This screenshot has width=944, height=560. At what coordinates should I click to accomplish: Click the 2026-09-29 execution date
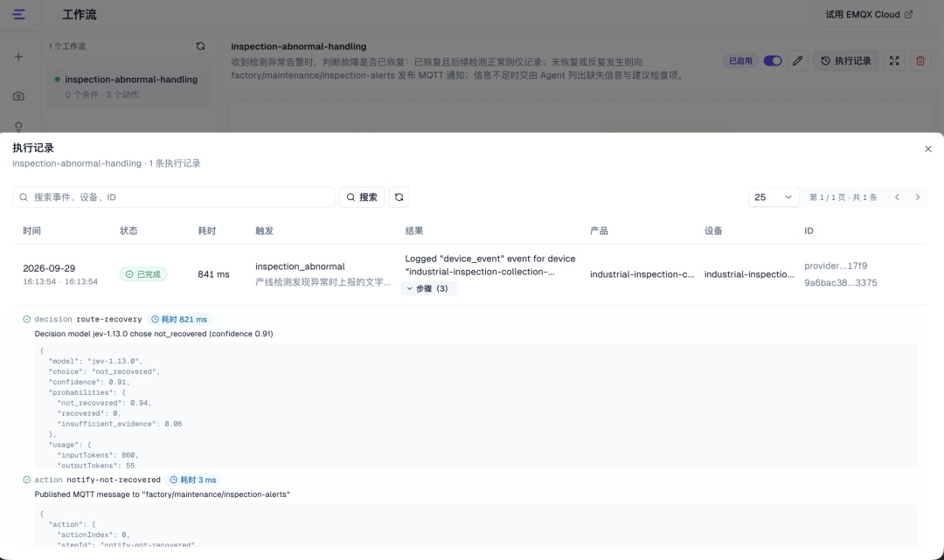(49, 268)
